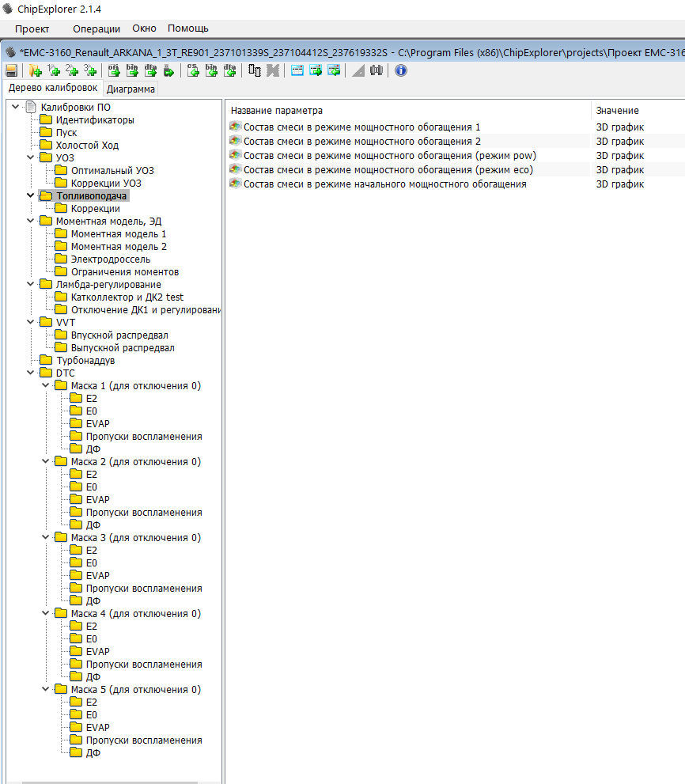The image size is (685, 784).
Task: Click the Значение column header
Action: (x=617, y=111)
